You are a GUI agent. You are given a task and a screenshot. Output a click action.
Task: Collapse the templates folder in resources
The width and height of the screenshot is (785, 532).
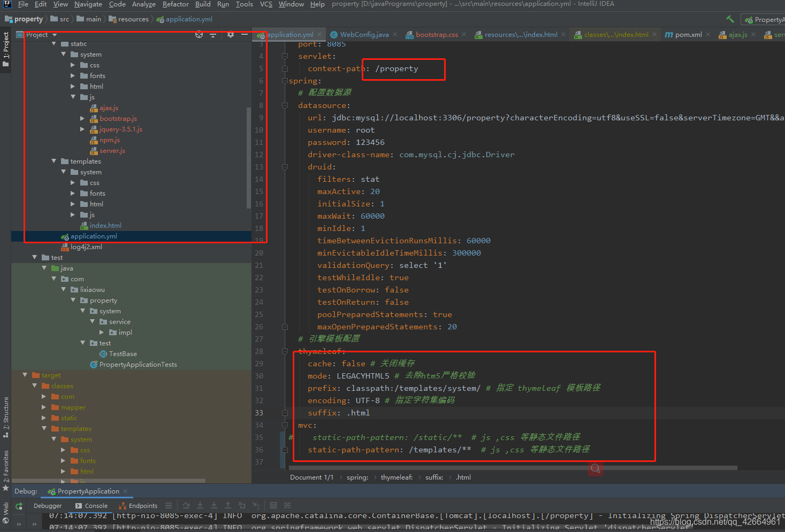tap(54, 161)
